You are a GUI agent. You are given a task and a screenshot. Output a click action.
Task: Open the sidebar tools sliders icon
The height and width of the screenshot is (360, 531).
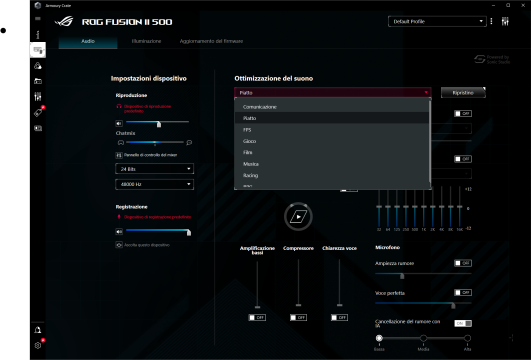click(x=38, y=97)
